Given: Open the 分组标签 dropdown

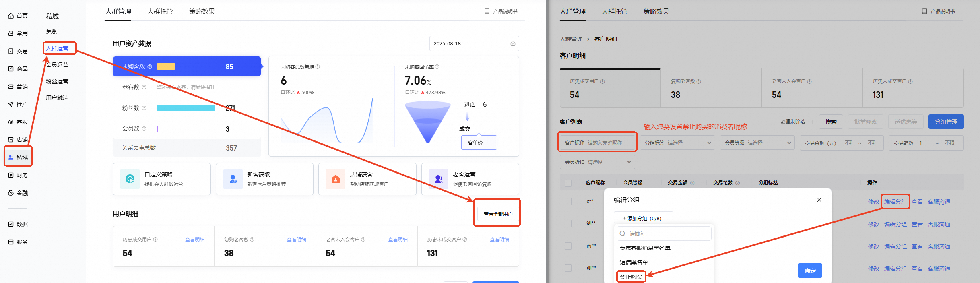Looking at the screenshot, I should pyautogui.click(x=677, y=143).
